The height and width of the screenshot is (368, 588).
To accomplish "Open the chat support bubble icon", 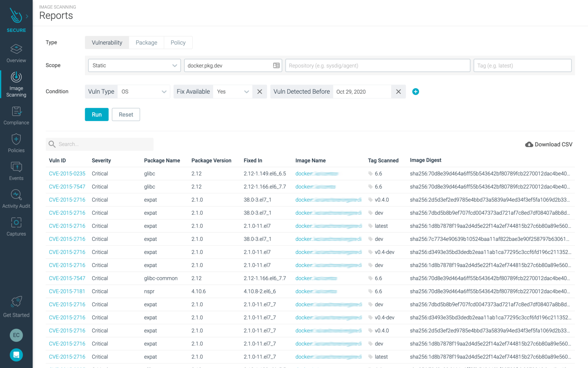I will coord(16,355).
